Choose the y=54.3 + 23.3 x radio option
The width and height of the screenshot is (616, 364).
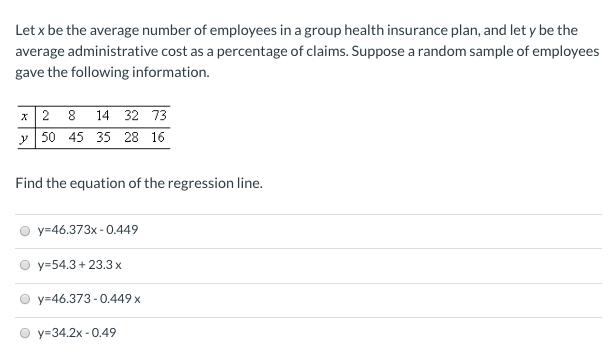point(25,265)
